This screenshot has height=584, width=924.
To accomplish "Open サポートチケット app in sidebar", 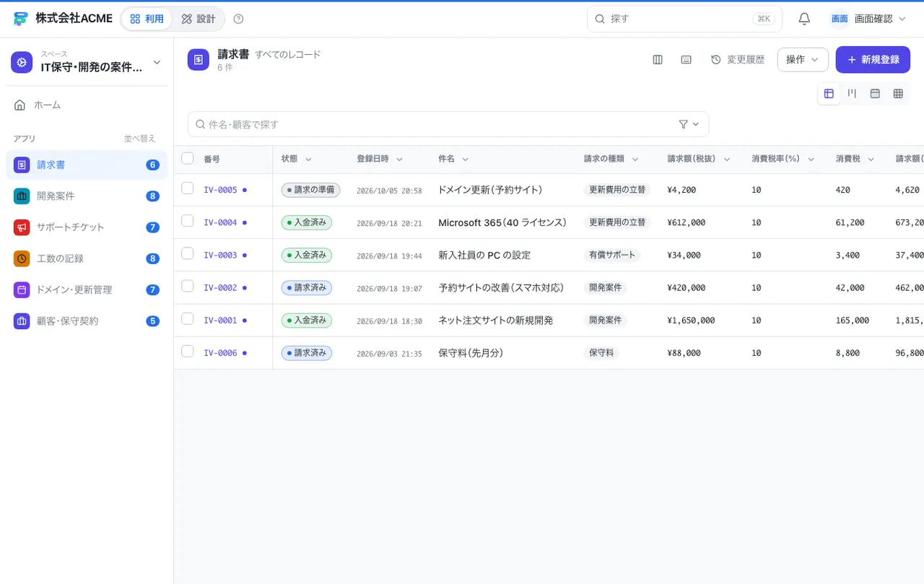I will tap(87, 227).
